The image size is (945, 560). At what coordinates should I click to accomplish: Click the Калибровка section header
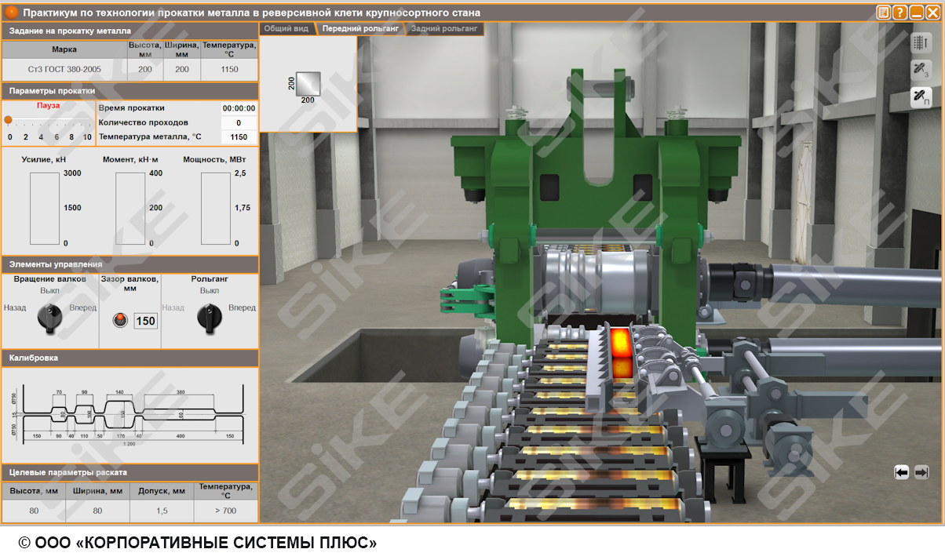click(x=130, y=358)
